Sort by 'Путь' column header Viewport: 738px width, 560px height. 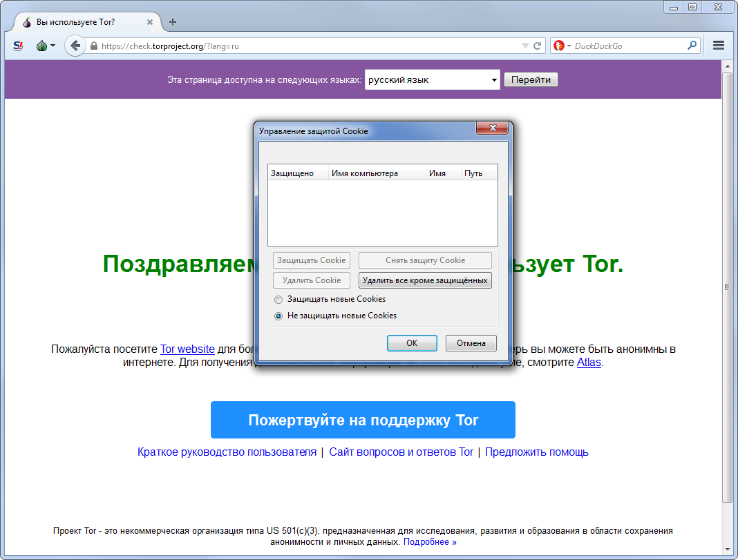coord(479,173)
